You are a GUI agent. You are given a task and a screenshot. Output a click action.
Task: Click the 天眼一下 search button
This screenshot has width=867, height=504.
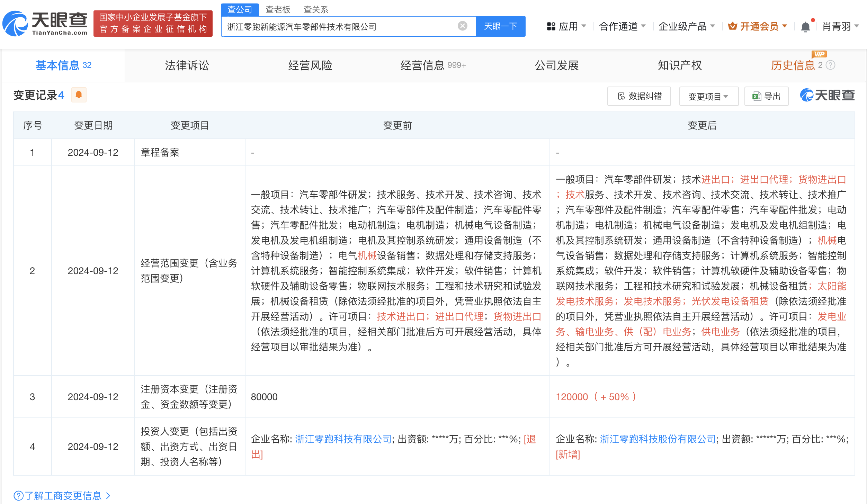click(500, 26)
